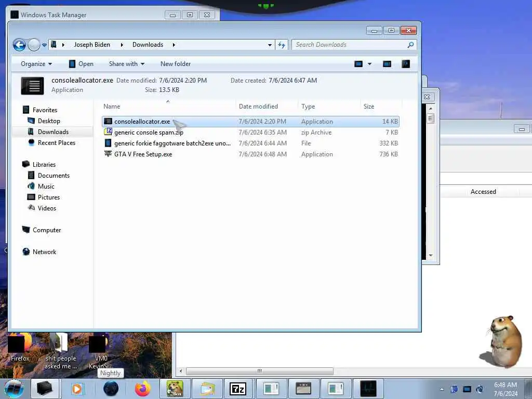This screenshot has height=399, width=532.
Task: Click the consoleallocator.exe file icon
Action: (108, 121)
